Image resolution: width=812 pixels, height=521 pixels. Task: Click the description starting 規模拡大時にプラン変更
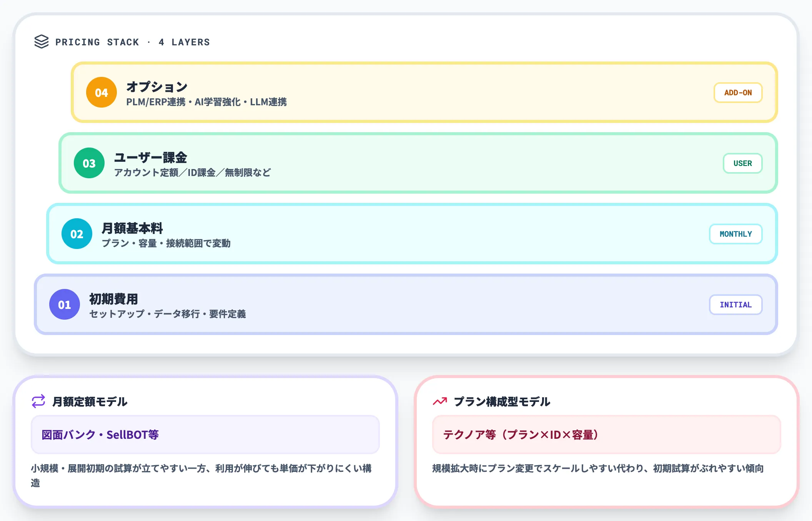pos(598,468)
